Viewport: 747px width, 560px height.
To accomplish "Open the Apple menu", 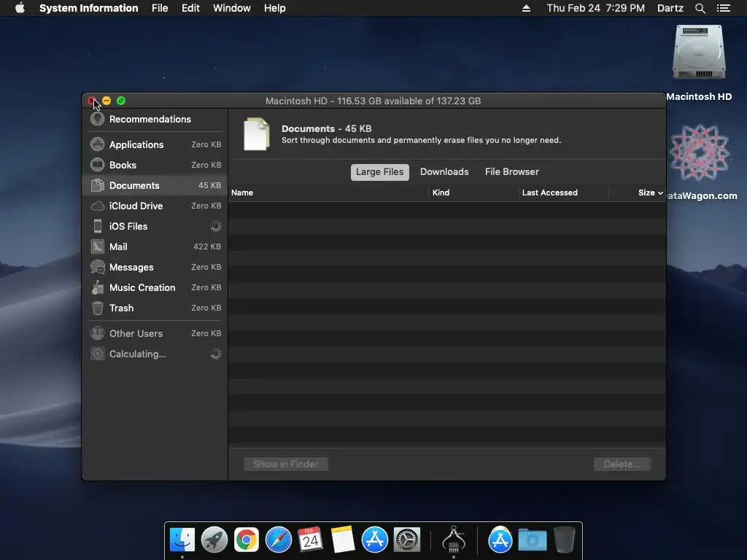I will (20, 8).
